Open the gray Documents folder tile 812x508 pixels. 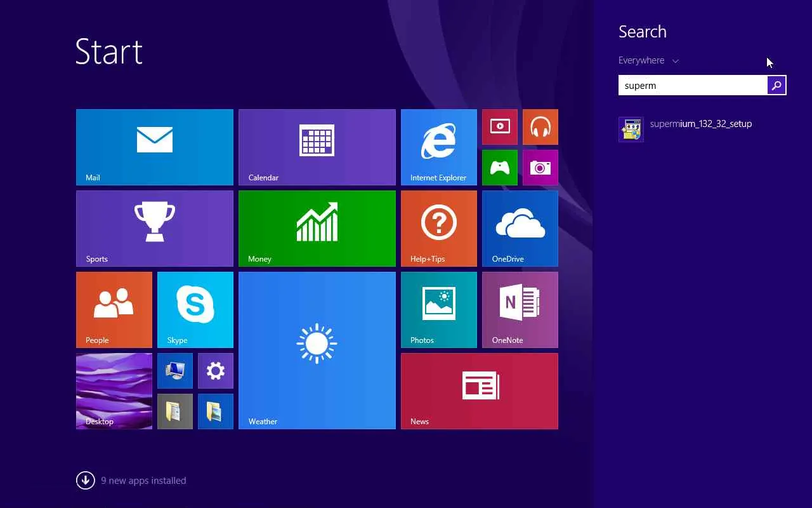pos(175,411)
